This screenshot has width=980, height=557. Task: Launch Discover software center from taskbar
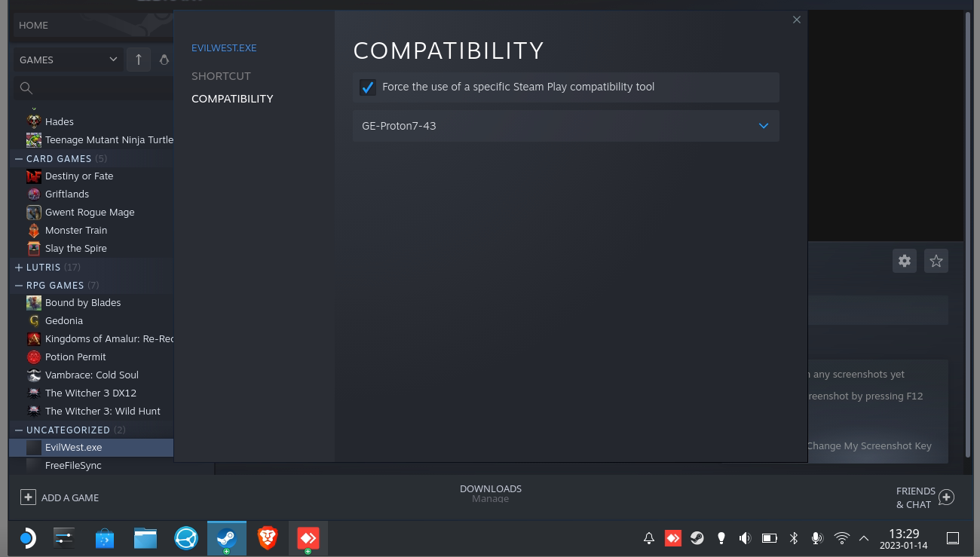coord(105,538)
